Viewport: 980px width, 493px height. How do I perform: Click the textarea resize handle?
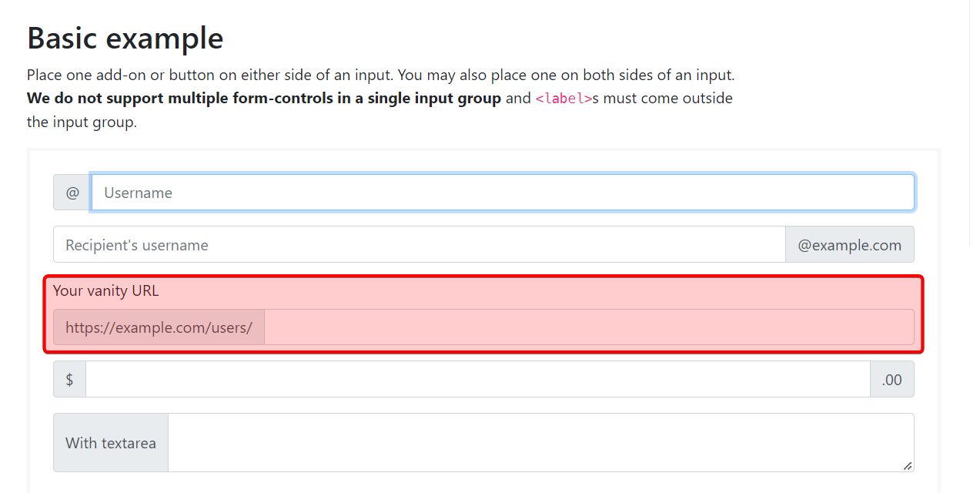click(x=908, y=465)
